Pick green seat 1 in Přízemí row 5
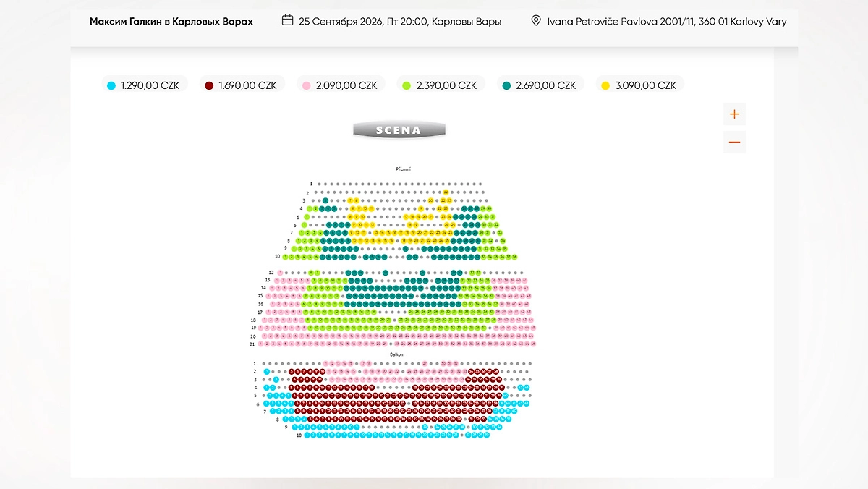The height and width of the screenshot is (489, 868). click(x=307, y=217)
